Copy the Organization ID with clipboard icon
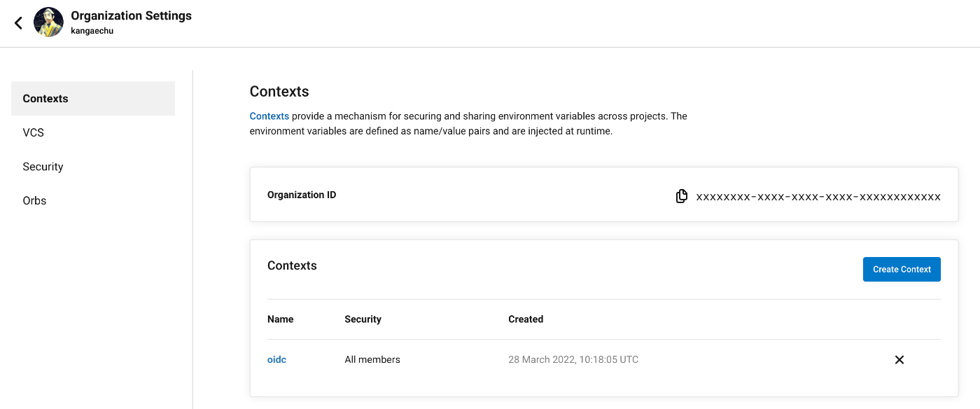980x409 pixels. (682, 197)
